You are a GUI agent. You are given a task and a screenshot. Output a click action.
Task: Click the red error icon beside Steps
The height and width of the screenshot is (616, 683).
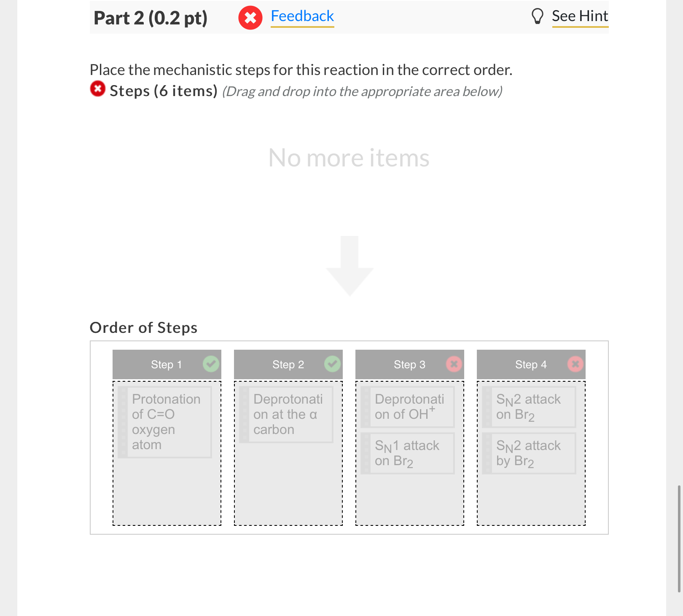pyautogui.click(x=98, y=88)
